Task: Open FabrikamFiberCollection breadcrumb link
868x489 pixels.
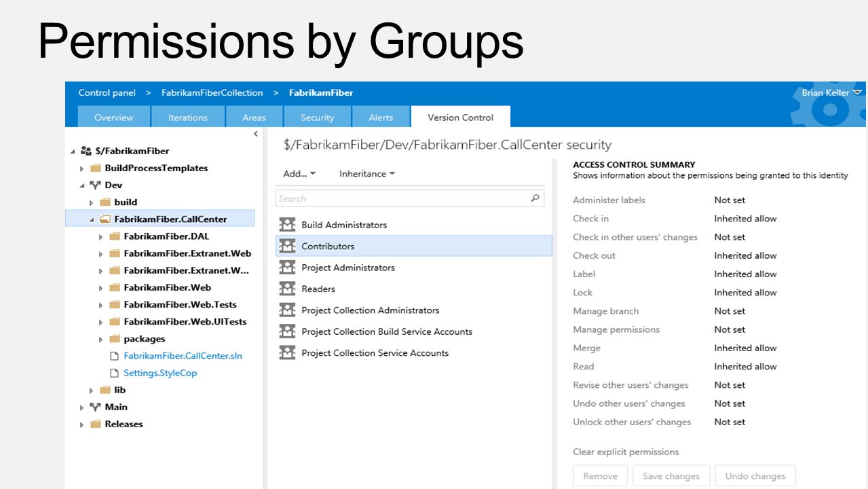Action: [x=212, y=92]
